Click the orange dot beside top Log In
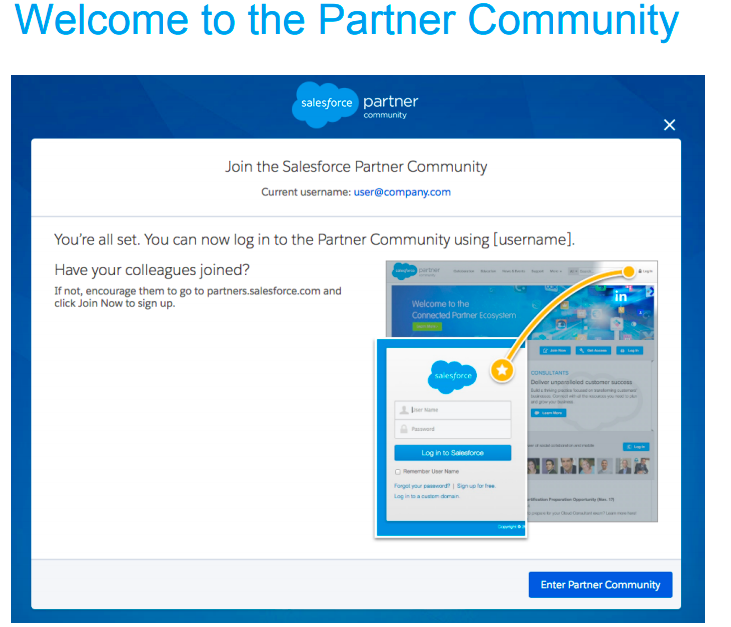Viewport: 731px width, 627px height. [x=630, y=271]
